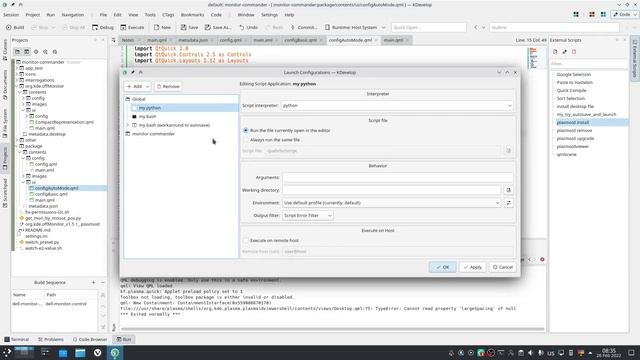Viewport: 640px width, 360px height.
Task: Click the Arguments input field
Action: pos(398,178)
